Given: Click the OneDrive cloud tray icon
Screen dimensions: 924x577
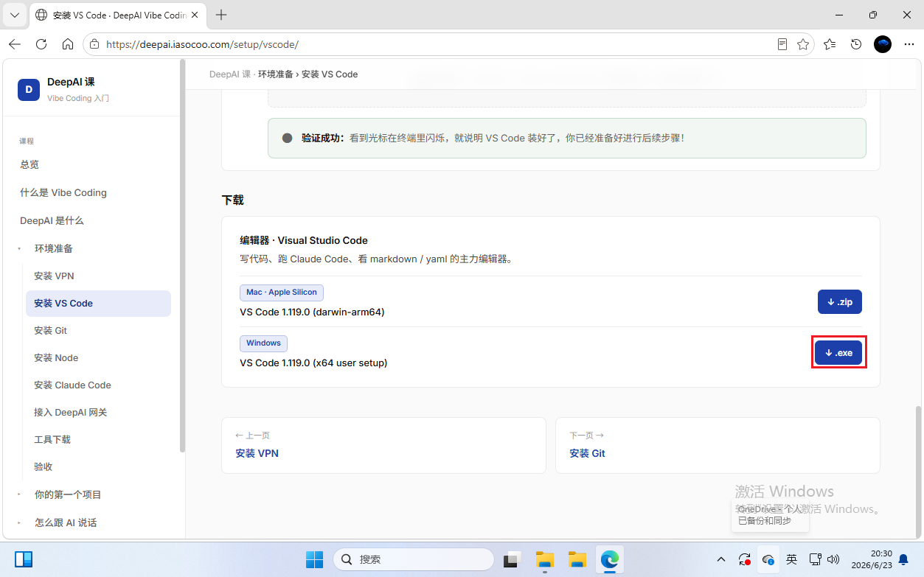Looking at the screenshot, I should click(768, 560).
